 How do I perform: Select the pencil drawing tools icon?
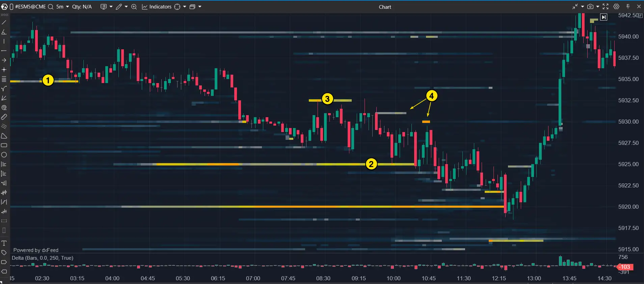pyautogui.click(x=119, y=7)
